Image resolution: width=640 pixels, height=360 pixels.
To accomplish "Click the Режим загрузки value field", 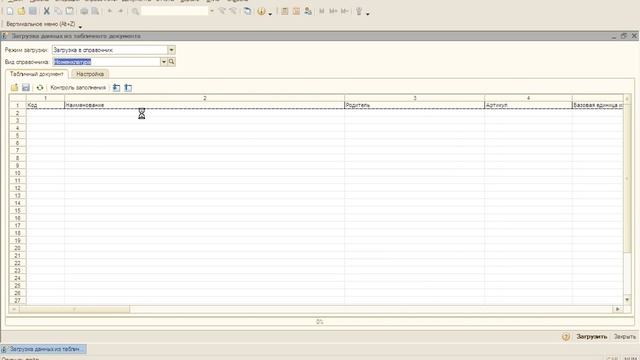I will [109, 50].
